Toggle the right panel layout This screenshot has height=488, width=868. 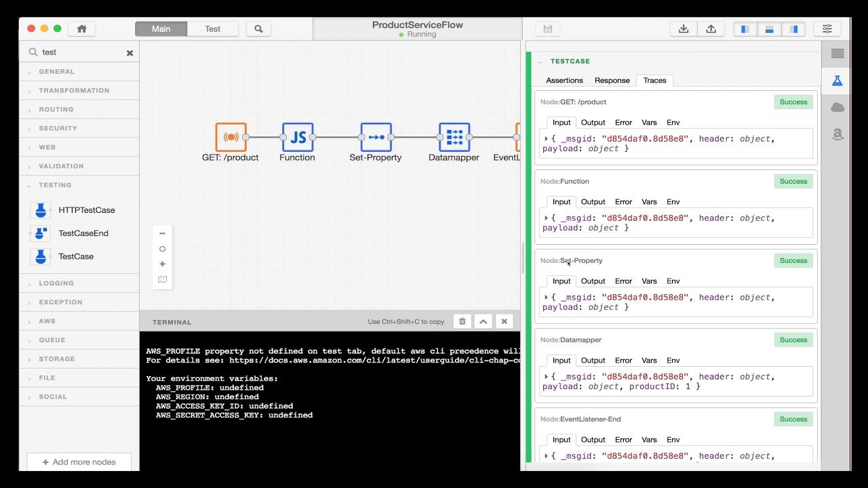click(793, 29)
